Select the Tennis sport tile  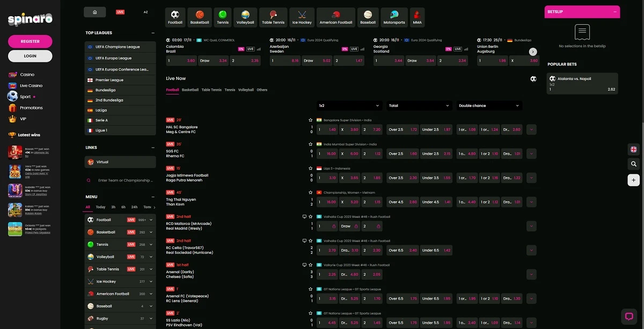(223, 17)
